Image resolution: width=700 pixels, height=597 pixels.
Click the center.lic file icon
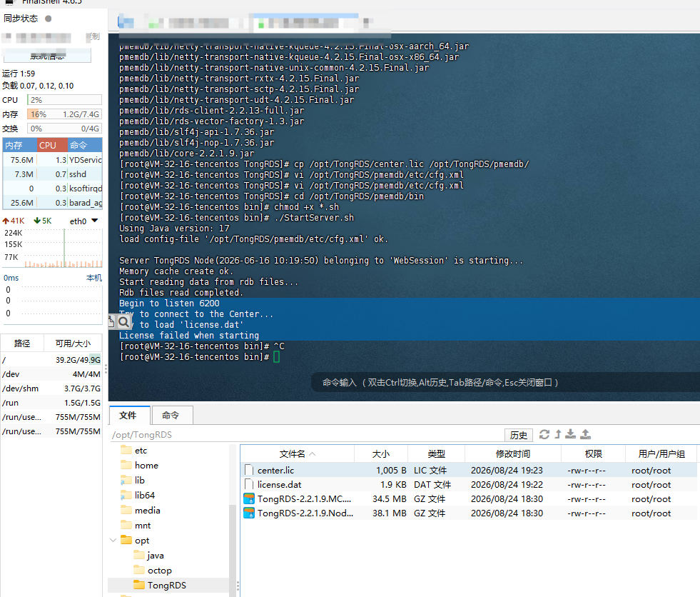(249, 470)
